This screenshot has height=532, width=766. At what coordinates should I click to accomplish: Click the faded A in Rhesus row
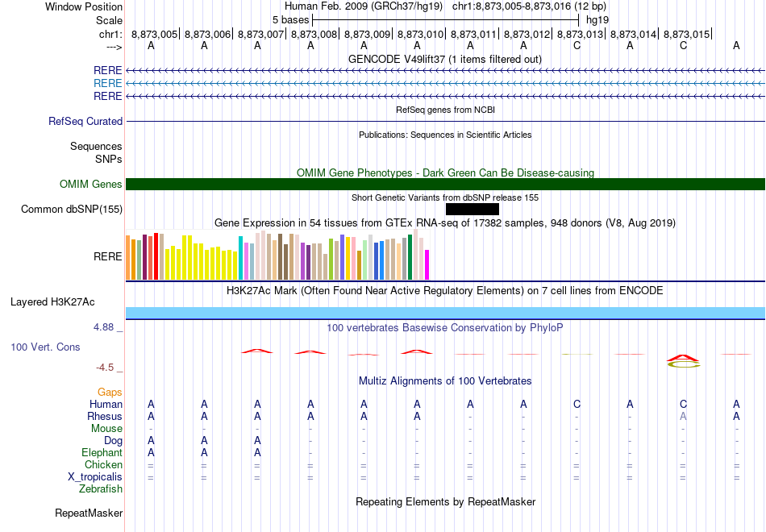click(x=683, y=416)
